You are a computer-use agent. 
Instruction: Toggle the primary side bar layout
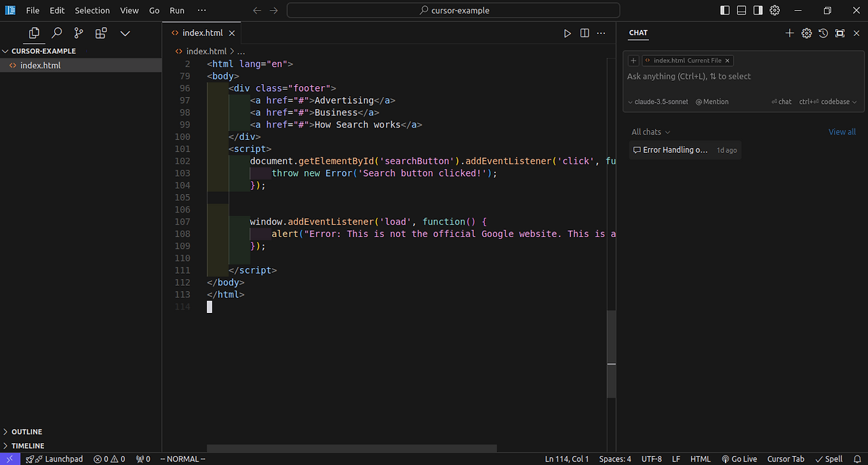tap(725, 10)
